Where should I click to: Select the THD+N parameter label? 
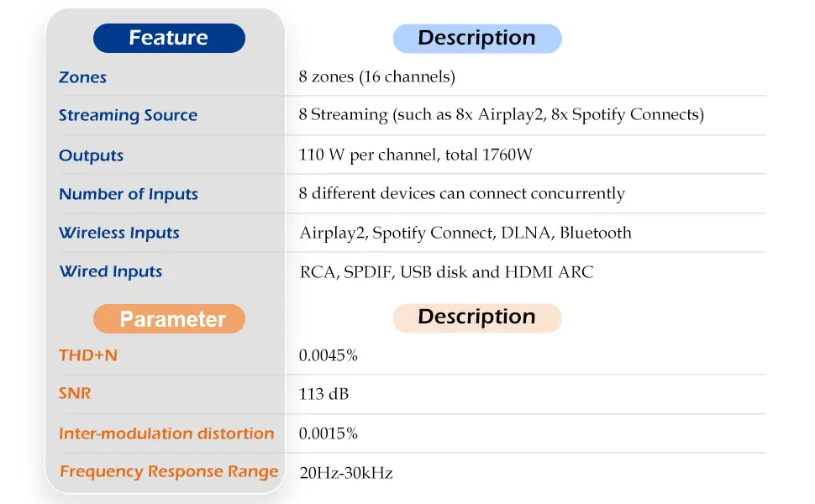tap(88, 355)
